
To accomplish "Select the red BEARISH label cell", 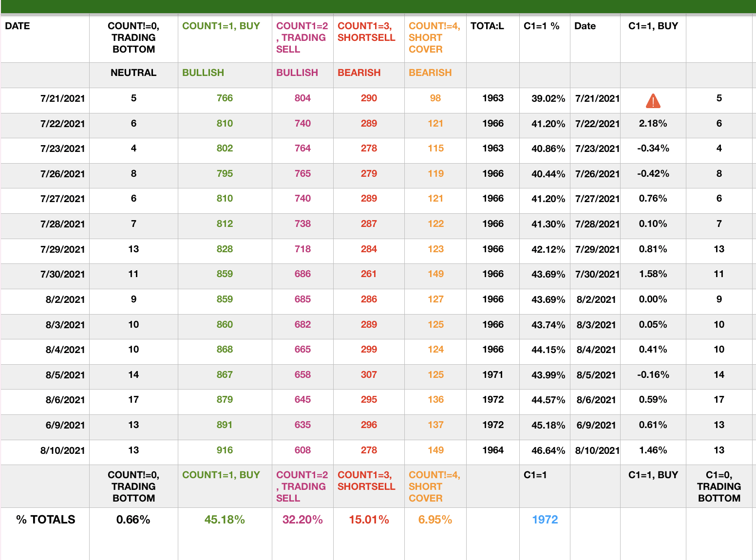I will click(x=359, y=73).
